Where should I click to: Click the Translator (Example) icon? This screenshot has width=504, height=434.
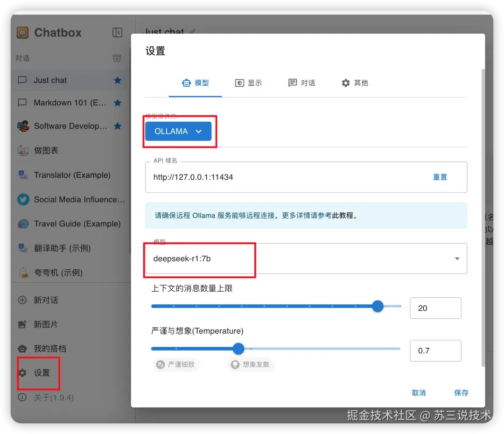pos(23,175)
